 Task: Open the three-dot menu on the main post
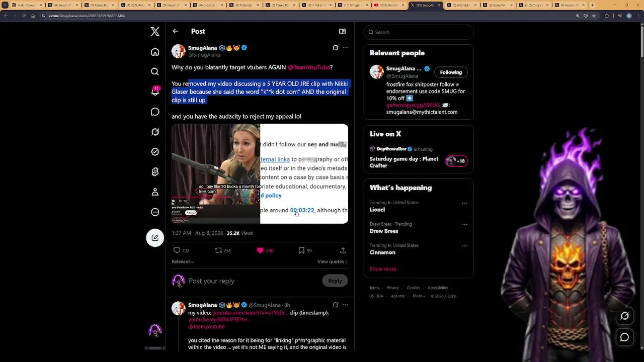pos(345,48)
